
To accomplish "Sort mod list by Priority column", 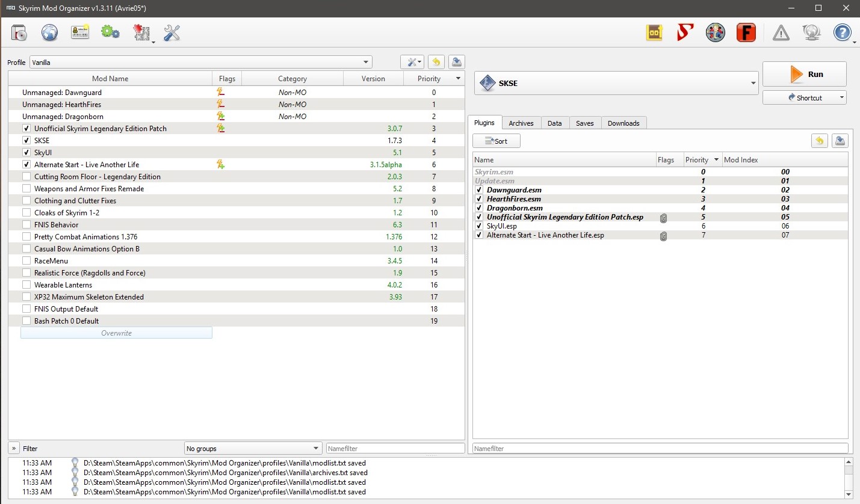I will click(435, 79).
